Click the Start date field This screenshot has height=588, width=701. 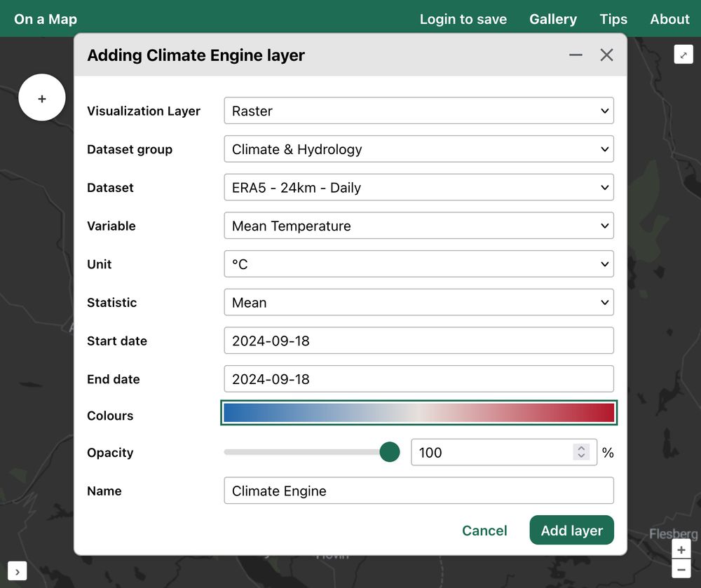418,341
